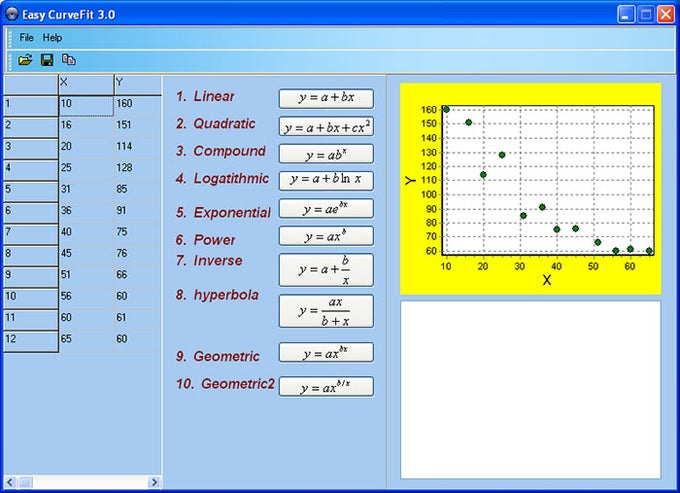Select Y cell showing 114
680x493 pixels.
(x=138, y=149)
